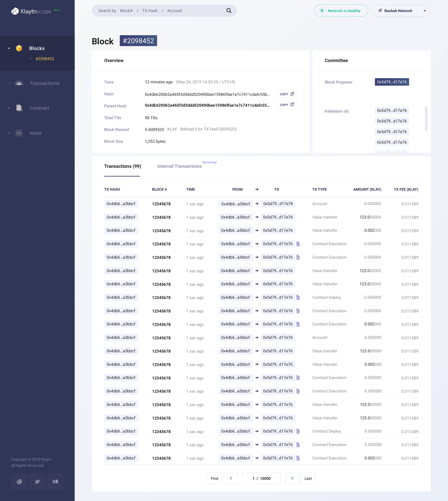Go to next page of transactions
The width and height of the screenshot is (448, 501).
pos(292,478)
